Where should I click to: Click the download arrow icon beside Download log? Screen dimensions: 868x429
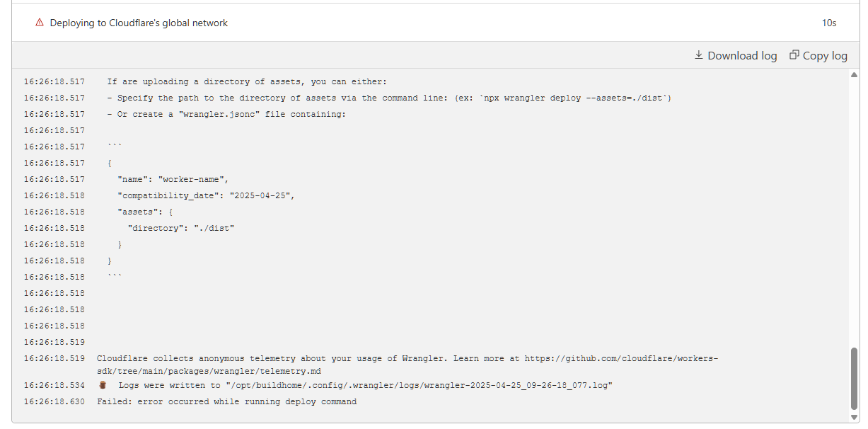click(699, 55)
